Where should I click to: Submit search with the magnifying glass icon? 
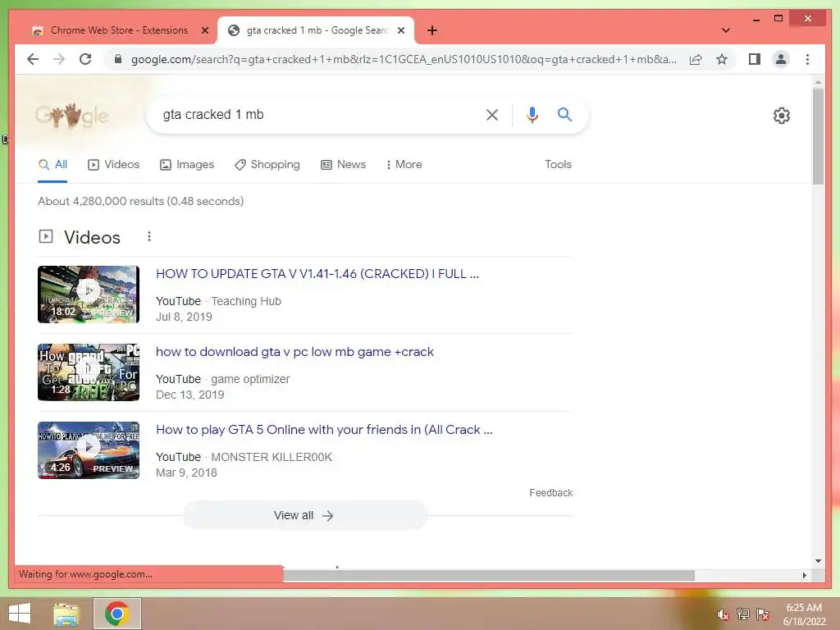[564, 114]
